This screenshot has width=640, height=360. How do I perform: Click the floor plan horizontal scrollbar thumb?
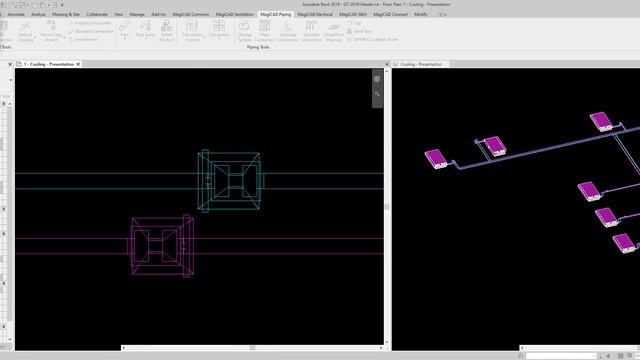(x=253, y=348)
